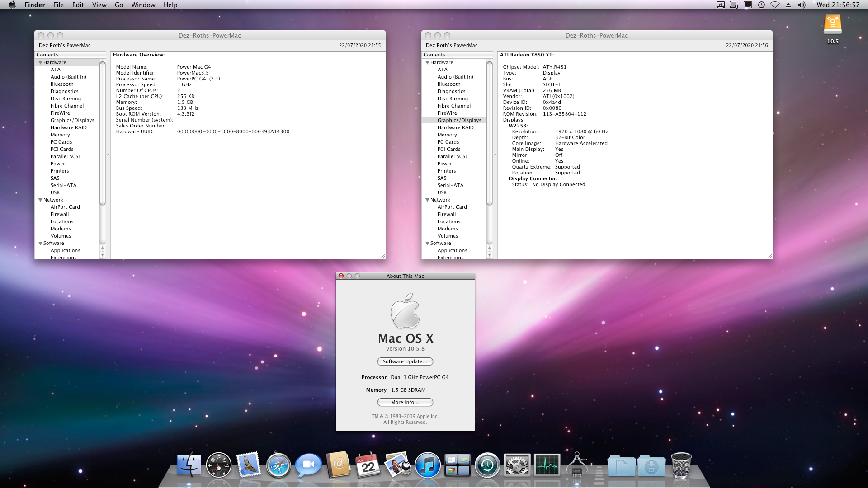
Task: Click left profiler sidebar scrollbar thumb
Action: (102, 133)
